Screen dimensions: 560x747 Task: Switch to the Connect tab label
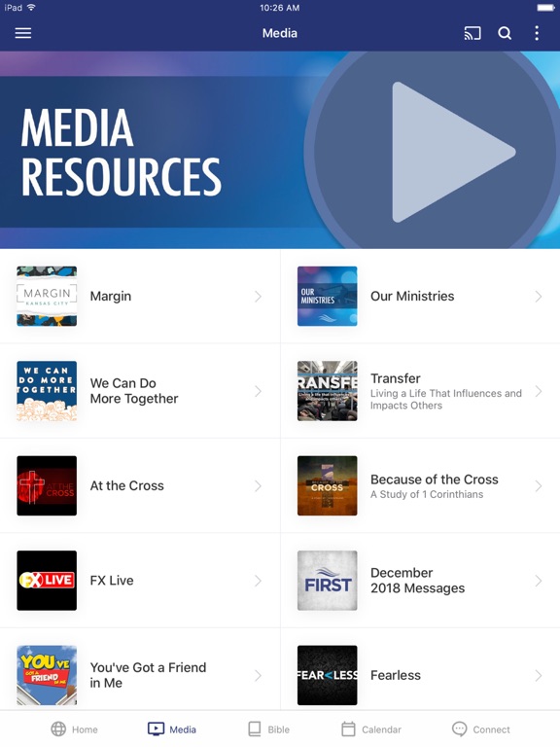pyautogui.click(x=491, y=729)
